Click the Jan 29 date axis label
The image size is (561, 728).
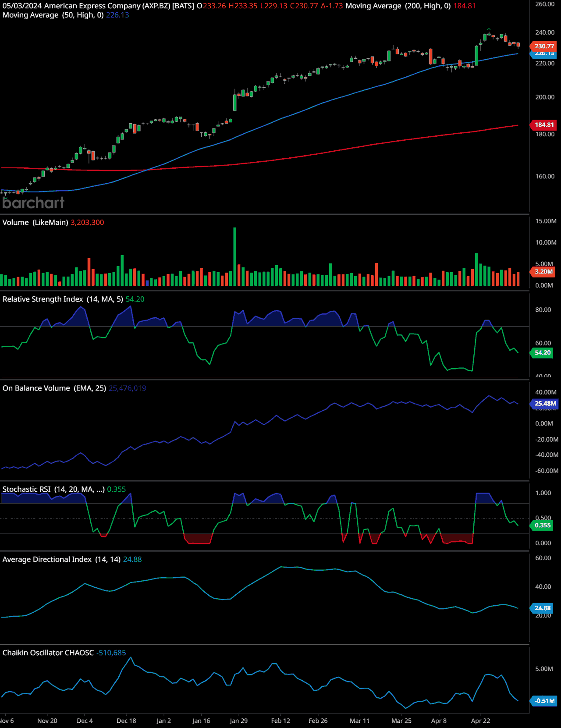238,721
